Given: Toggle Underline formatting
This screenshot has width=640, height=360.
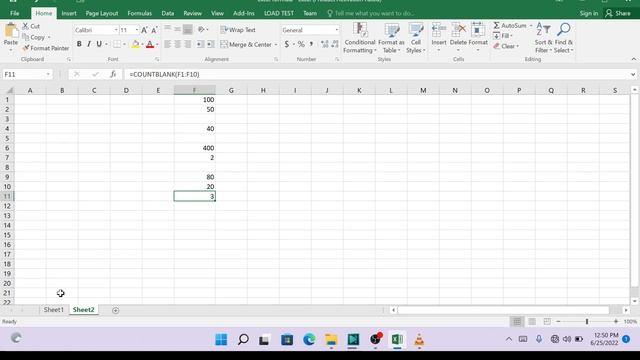Looking at the screenshot, I should click(x=99, y=44).
